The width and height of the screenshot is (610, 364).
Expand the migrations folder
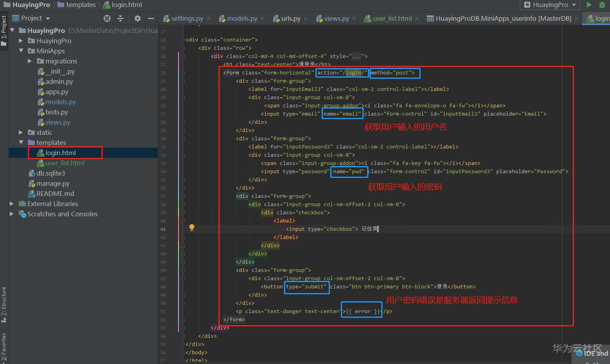pos(30,61)
